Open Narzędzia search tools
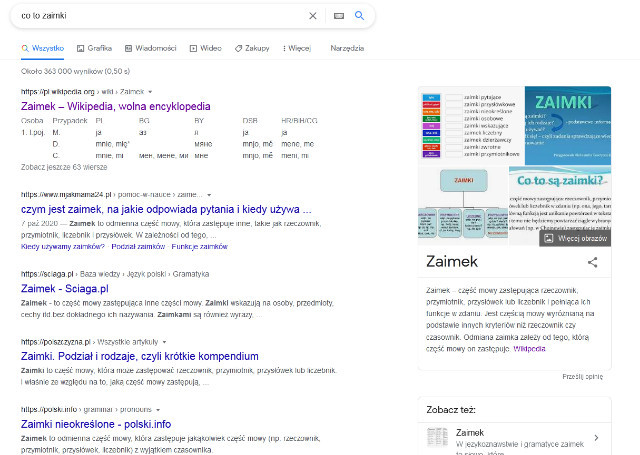Screen dimensions: 640x455 [347, 48]
